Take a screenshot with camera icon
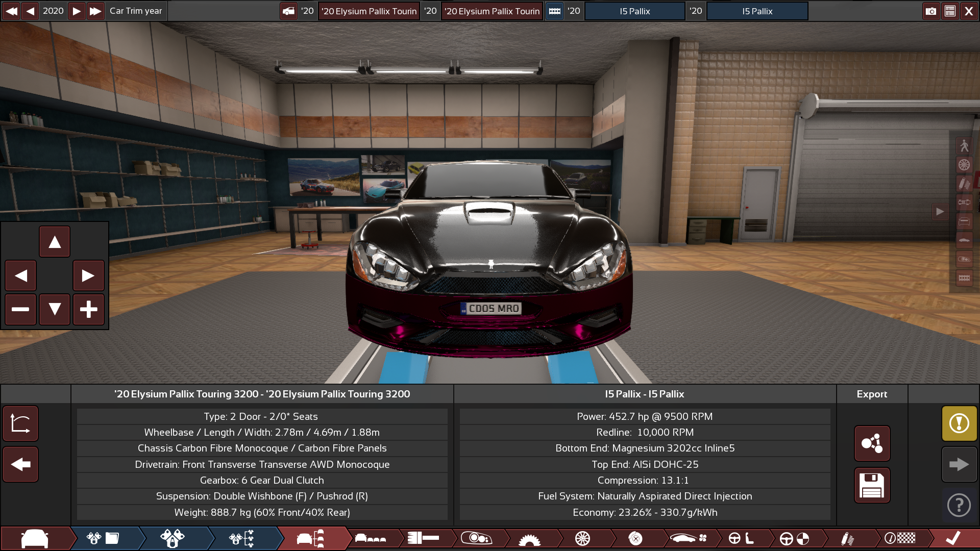This screenshot has height=551, width=980. [931, 11]
